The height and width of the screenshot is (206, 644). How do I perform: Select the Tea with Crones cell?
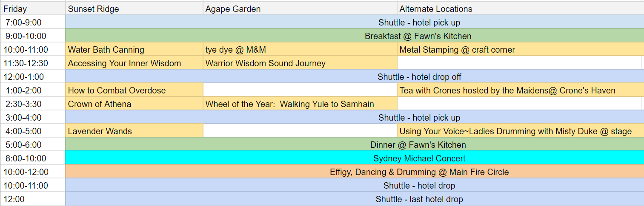[x=521, y=90]
